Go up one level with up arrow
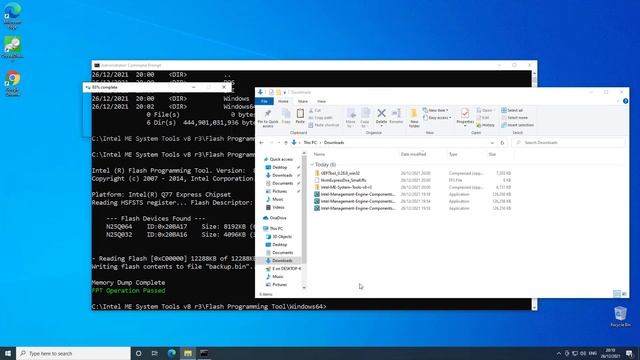640x360 pixels. point(286,142)
